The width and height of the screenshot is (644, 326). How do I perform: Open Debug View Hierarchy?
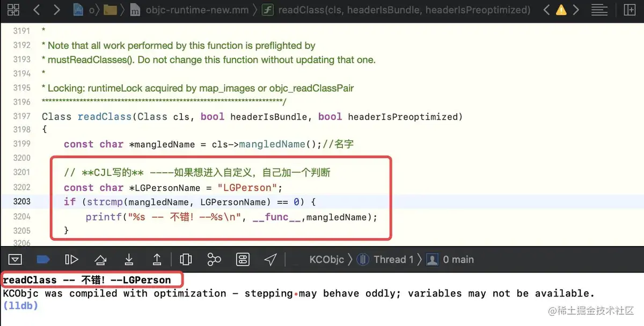(186, 260)
